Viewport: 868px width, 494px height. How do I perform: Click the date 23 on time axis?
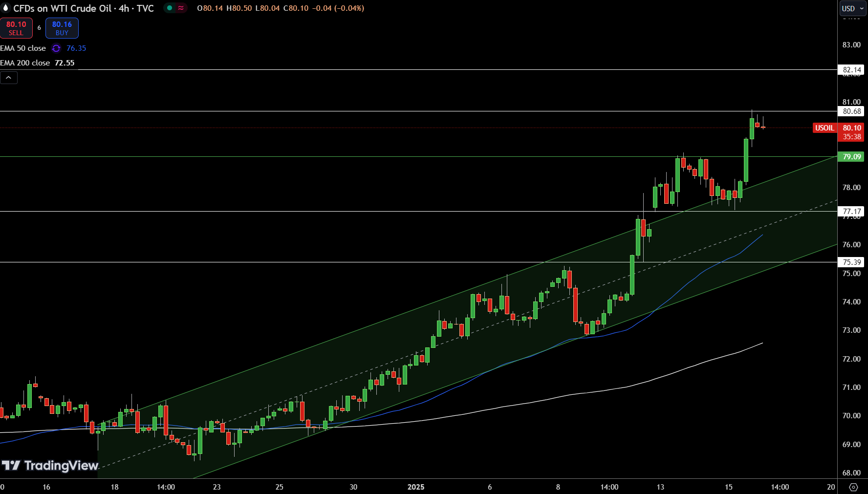click(x=217, y=487)
